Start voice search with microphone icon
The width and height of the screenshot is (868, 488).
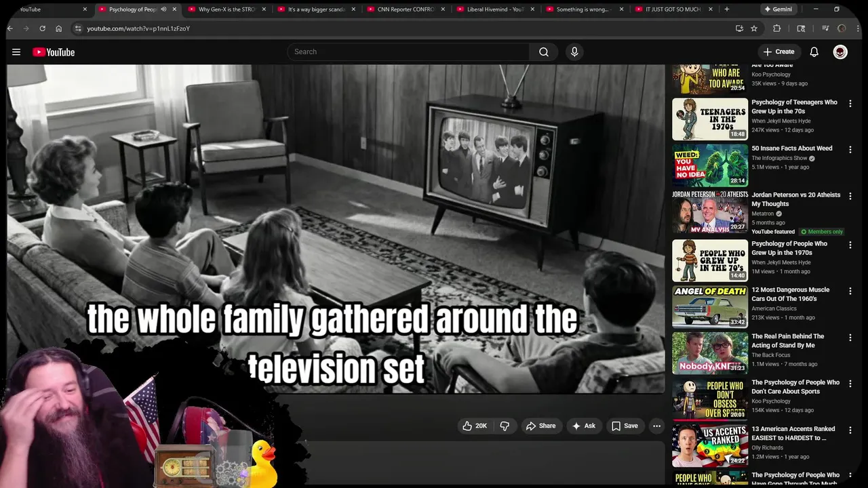pyautogui.click(x=574, y=52)
